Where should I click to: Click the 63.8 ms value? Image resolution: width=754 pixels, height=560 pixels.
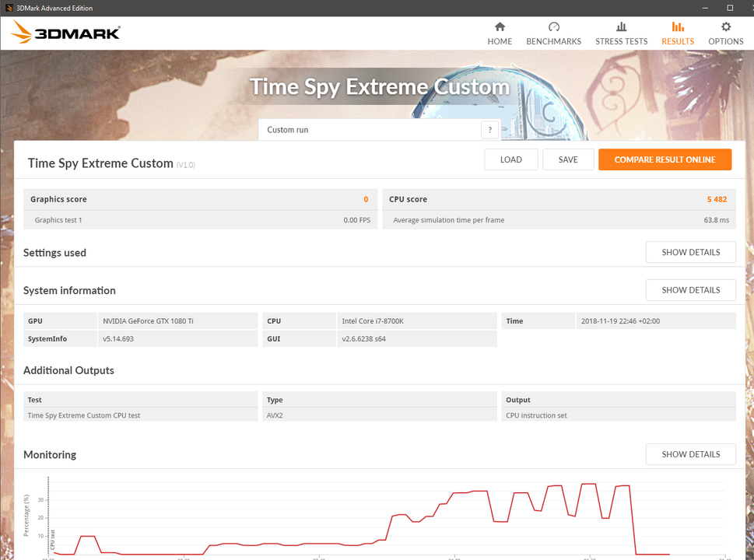coord(717,220)
